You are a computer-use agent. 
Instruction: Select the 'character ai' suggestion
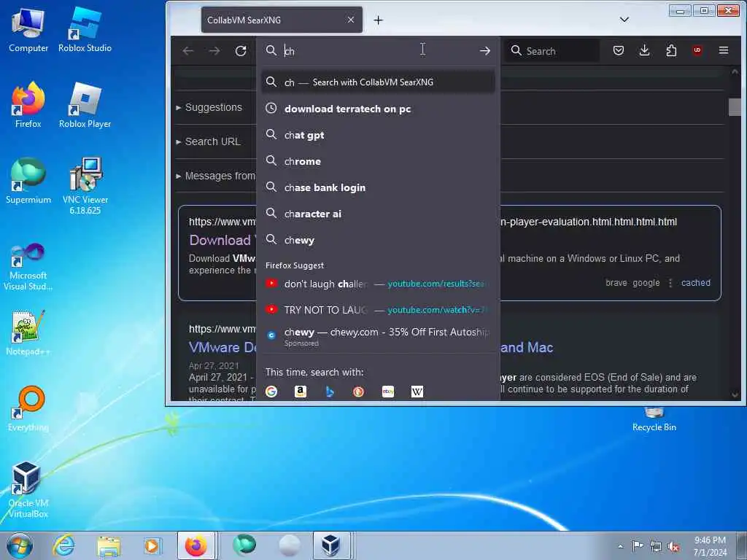click(x=379, y=214)
